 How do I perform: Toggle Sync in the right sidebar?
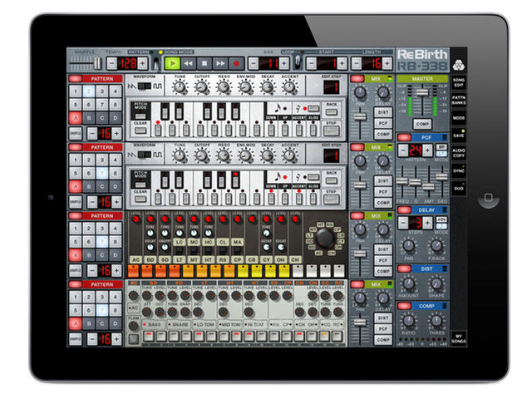pos(458,170)
